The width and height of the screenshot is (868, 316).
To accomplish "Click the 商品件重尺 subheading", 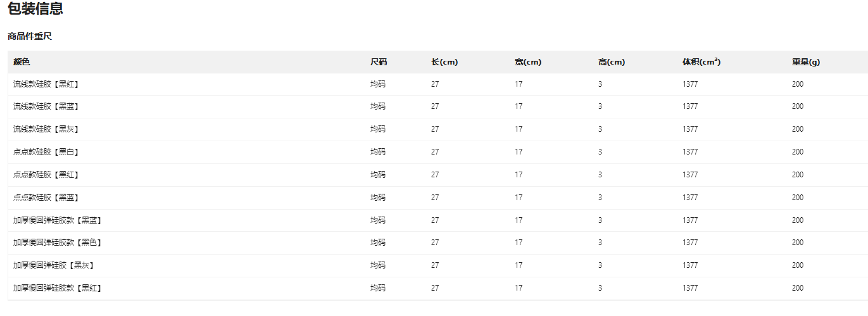I will coord(30,37).
